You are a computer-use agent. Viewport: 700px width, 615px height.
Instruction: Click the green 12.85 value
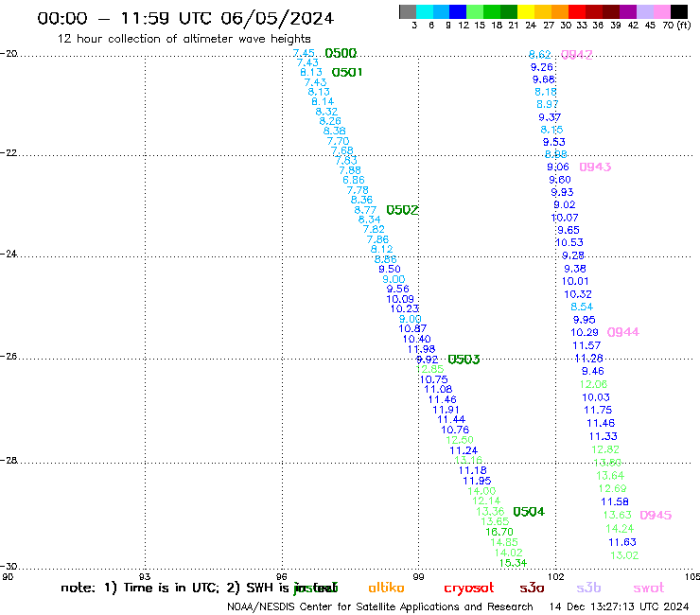(x=430, y=369)
